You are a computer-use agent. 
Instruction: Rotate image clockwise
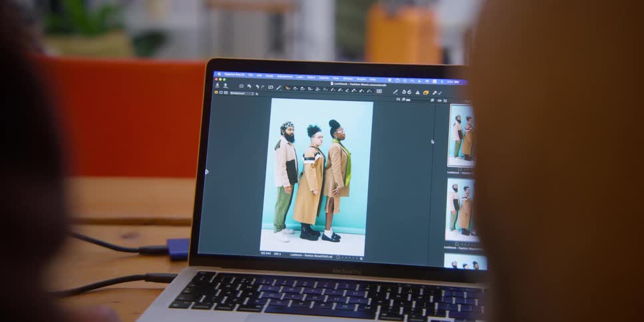409,92
